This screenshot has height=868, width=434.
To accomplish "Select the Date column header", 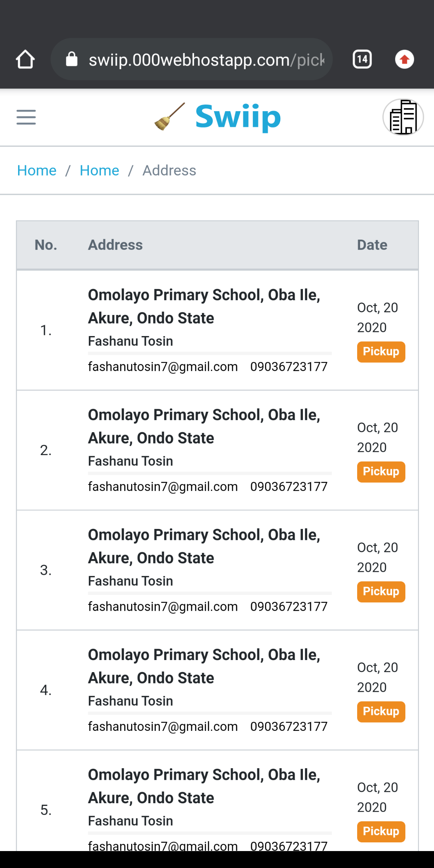I will pyautogui.click(x=372, y=245).
